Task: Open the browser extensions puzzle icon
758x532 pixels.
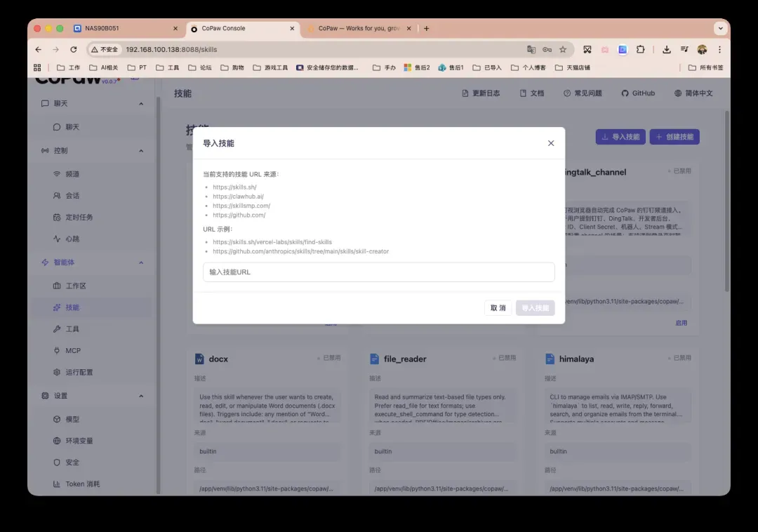Action: tap(640, 50)
